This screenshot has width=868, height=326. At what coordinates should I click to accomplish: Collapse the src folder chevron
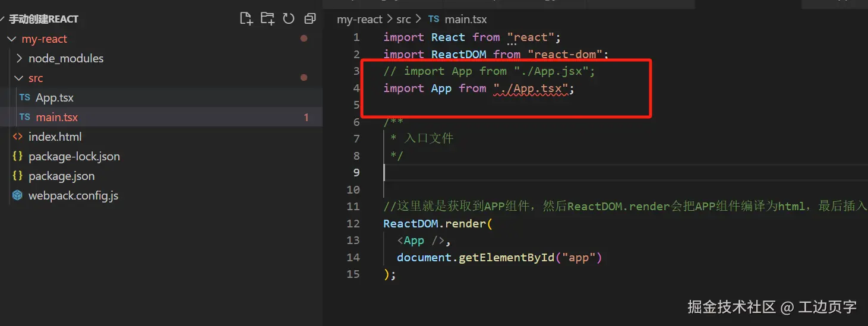[19, 78]
